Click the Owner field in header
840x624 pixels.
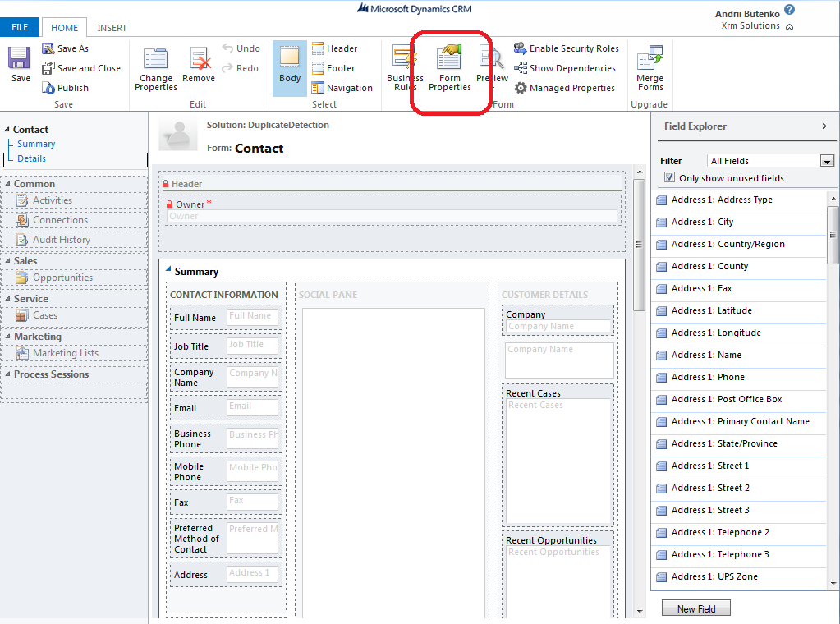pyautogui.click(x=392, y=216)
